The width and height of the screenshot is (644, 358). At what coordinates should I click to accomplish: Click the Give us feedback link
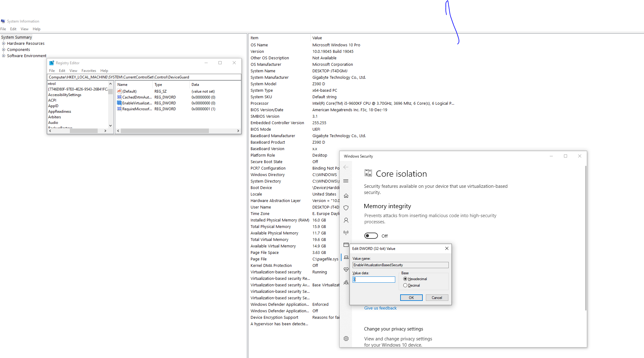tap(380, 308)
